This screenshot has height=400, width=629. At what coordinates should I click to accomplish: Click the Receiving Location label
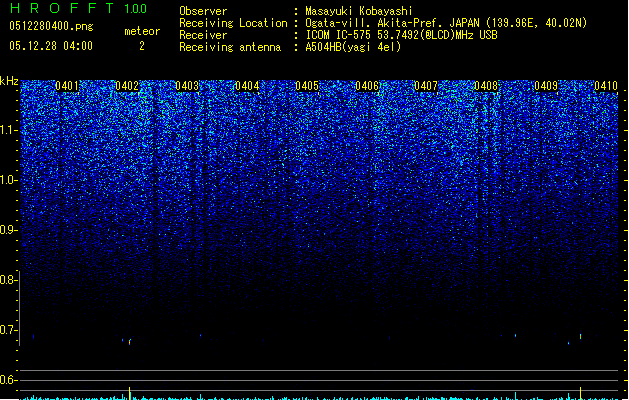click(x=233, y=23)
